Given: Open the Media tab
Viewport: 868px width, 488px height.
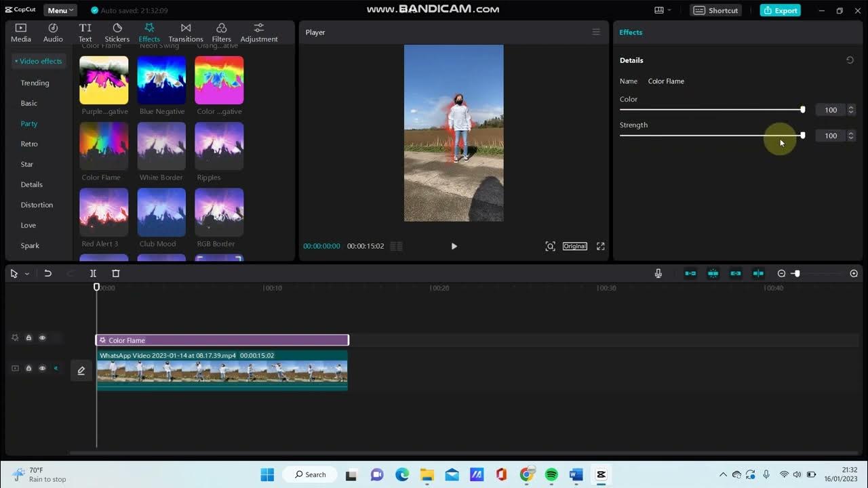Looking at the screenshot, I should [20, 33].
